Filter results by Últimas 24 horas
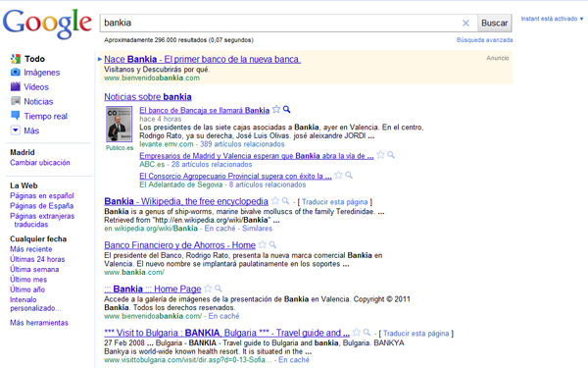This screenshot has height=368, width=588. [37, 259]
